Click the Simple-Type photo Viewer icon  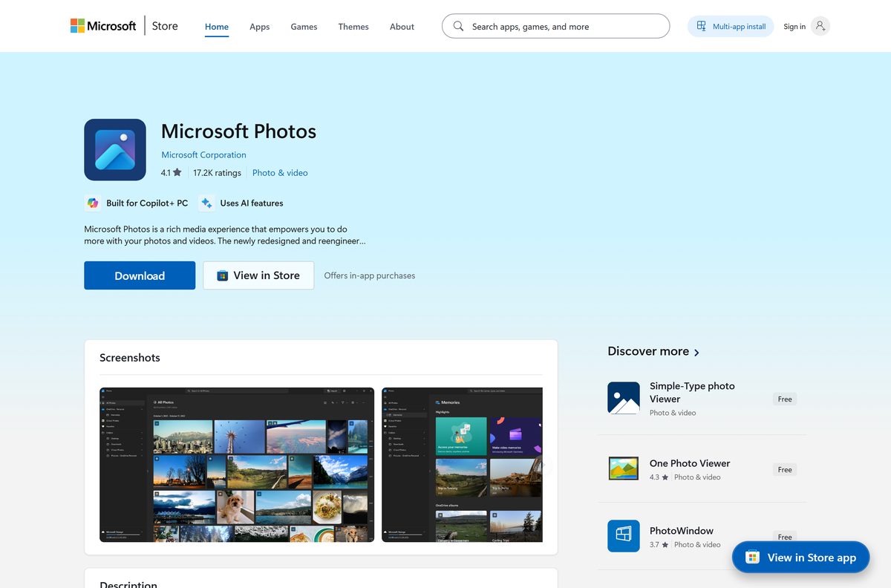point(624,398)
